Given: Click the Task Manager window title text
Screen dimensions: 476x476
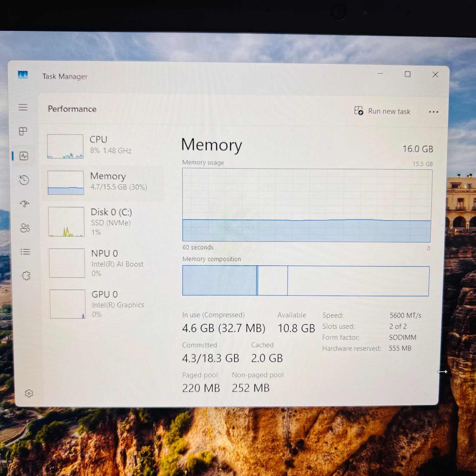Looking at the screenshot, I should click(x=65, y=76).
